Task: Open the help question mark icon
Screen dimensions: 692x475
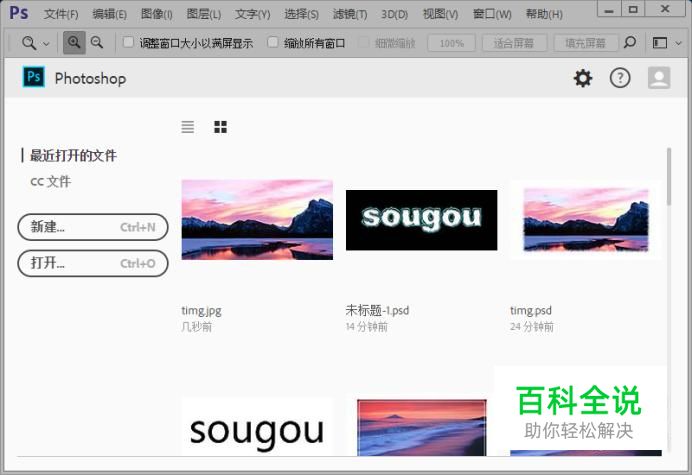Action: tap(620, 78)
